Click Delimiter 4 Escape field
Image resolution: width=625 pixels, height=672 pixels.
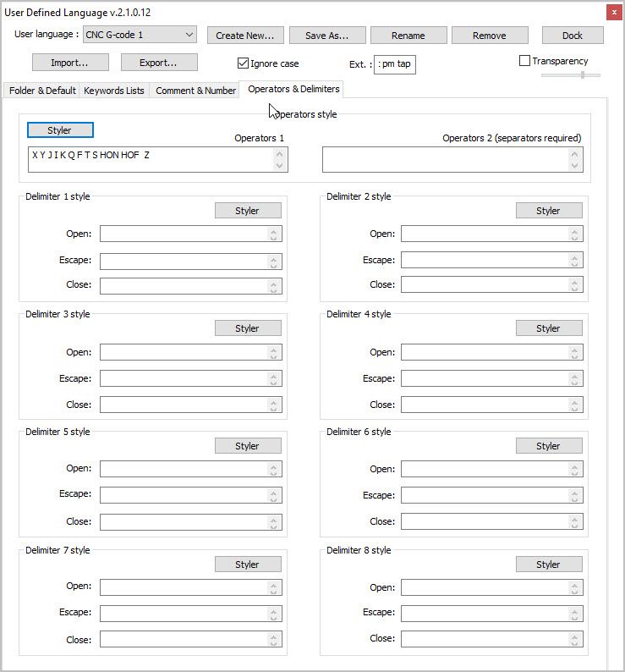tap(491, 378)
